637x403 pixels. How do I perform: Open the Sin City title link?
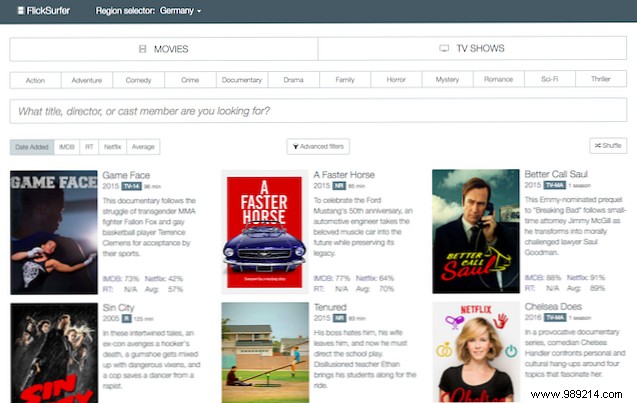119,308
